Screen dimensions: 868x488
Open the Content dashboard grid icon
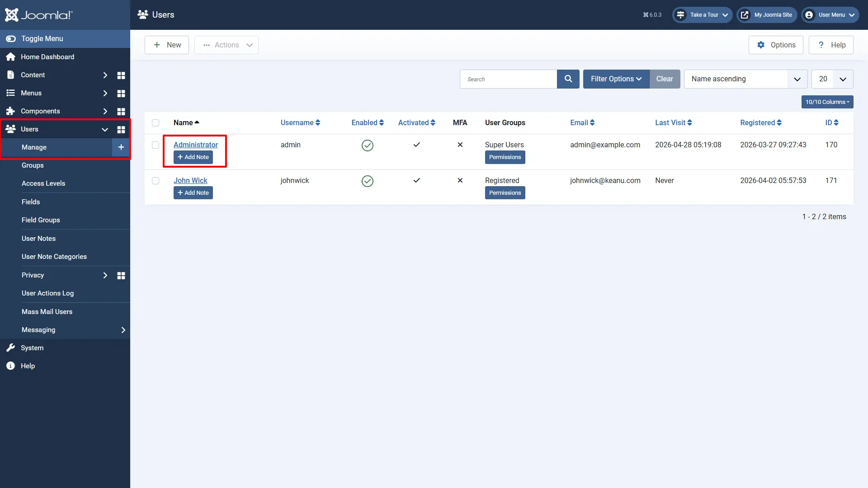(121, 75)
